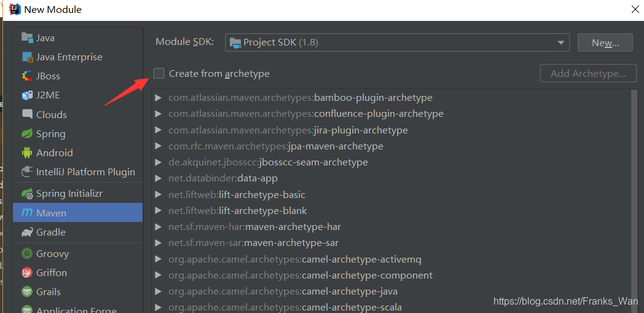Select camel-archetype-scala row

coord(392,307)
